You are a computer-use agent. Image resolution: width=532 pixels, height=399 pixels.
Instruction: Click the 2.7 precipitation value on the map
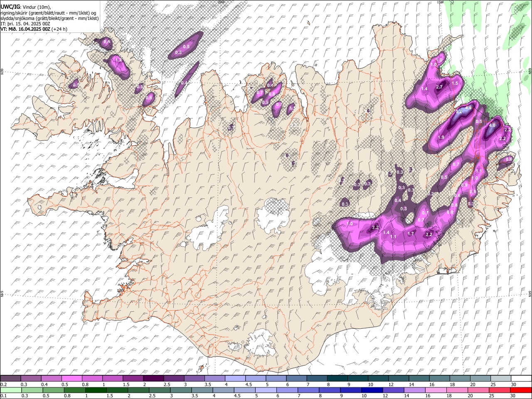[x=440, y=87]
